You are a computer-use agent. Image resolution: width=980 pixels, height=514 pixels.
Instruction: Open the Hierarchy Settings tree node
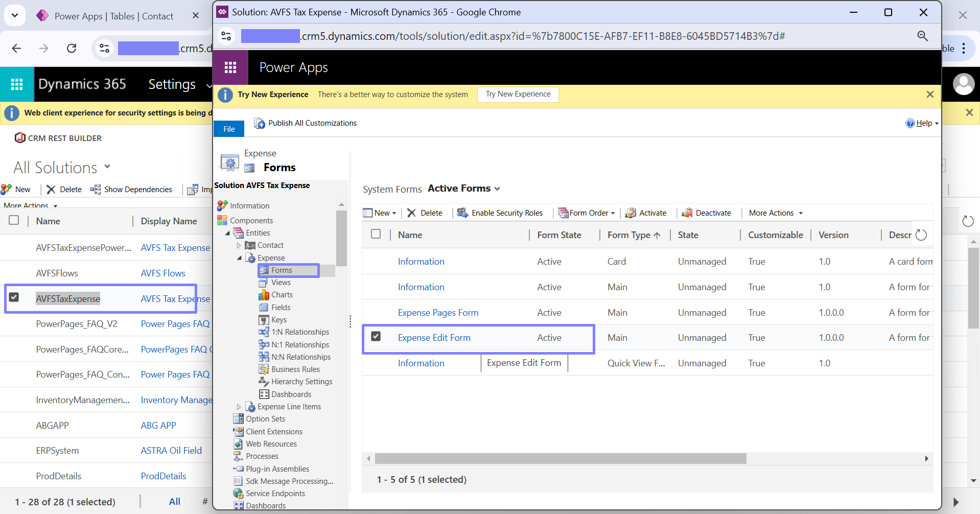pos(301,382)
